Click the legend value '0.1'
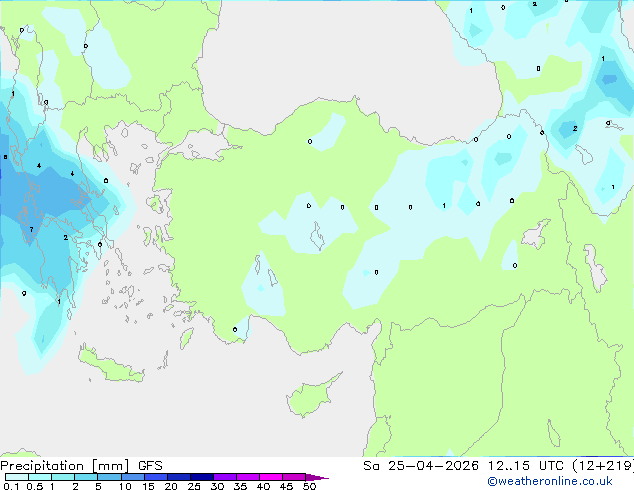634x490 pixels. click(x=11, y=486)
